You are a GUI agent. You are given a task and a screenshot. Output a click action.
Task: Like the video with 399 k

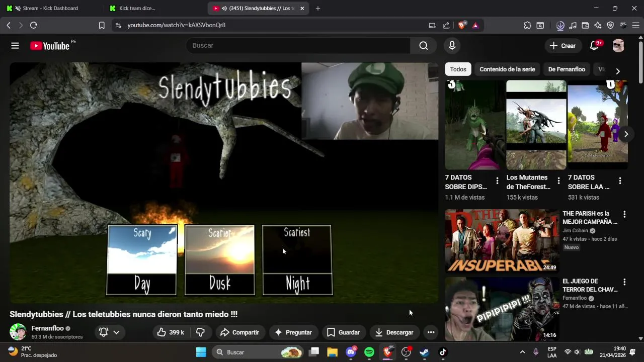click(x=171, y=332)
